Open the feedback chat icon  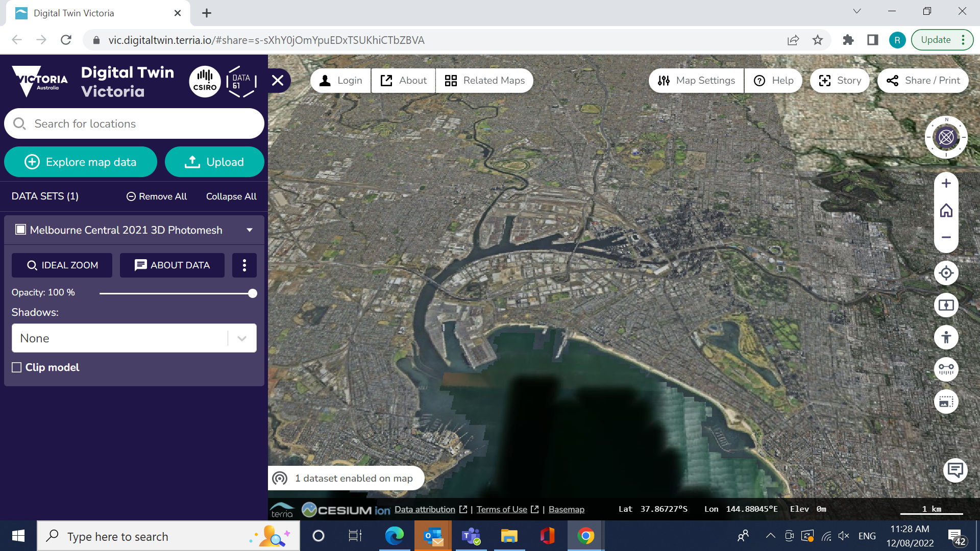pos(955,470)
